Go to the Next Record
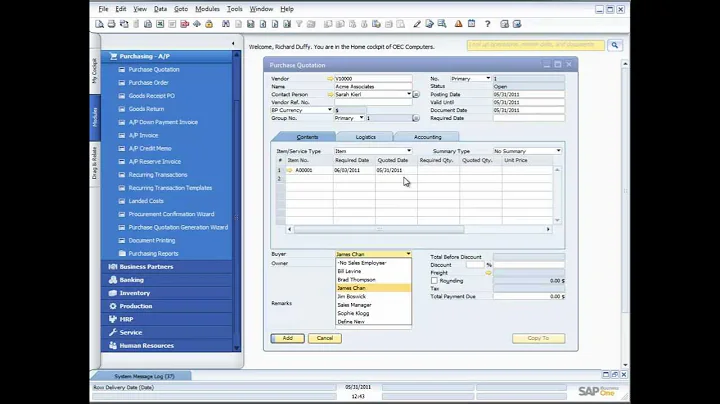 [x=275, y=24]
